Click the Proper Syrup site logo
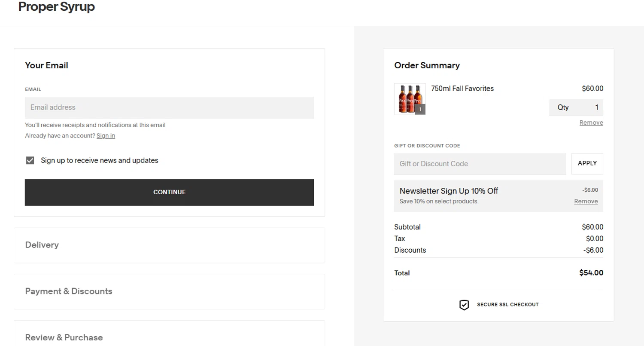This screenshot has width=644, height=346. [56, 7]
